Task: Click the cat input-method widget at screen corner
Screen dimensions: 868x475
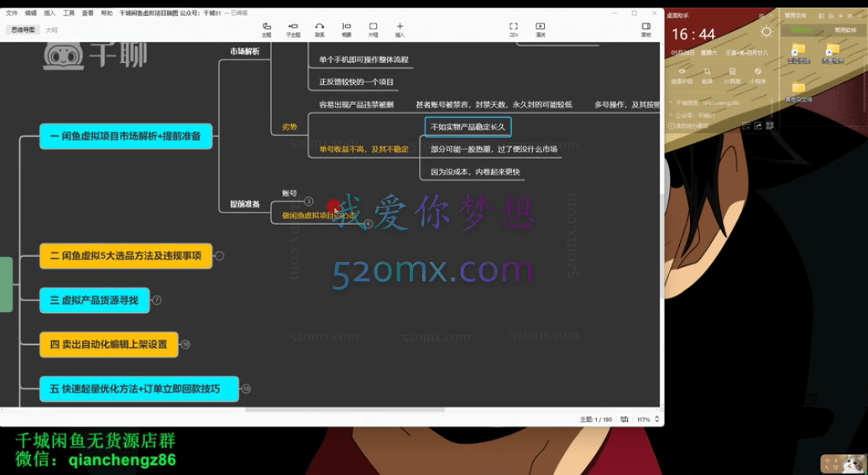Action: click(x=843, y=462)
